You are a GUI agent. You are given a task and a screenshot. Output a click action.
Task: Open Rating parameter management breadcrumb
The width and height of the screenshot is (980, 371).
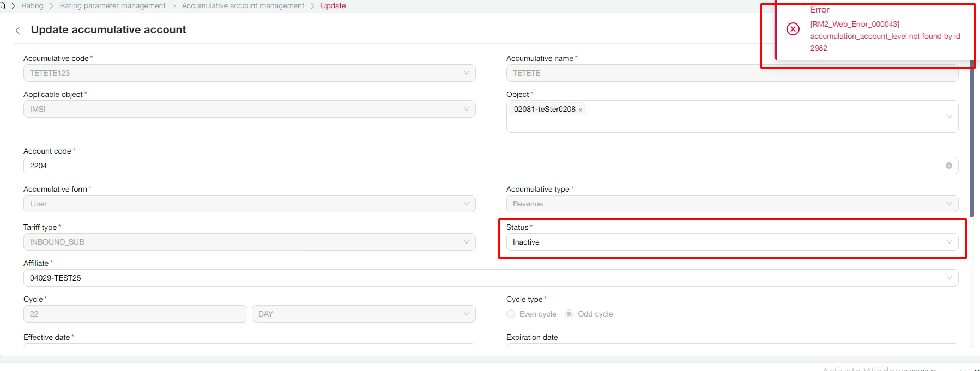click(112, 5)
